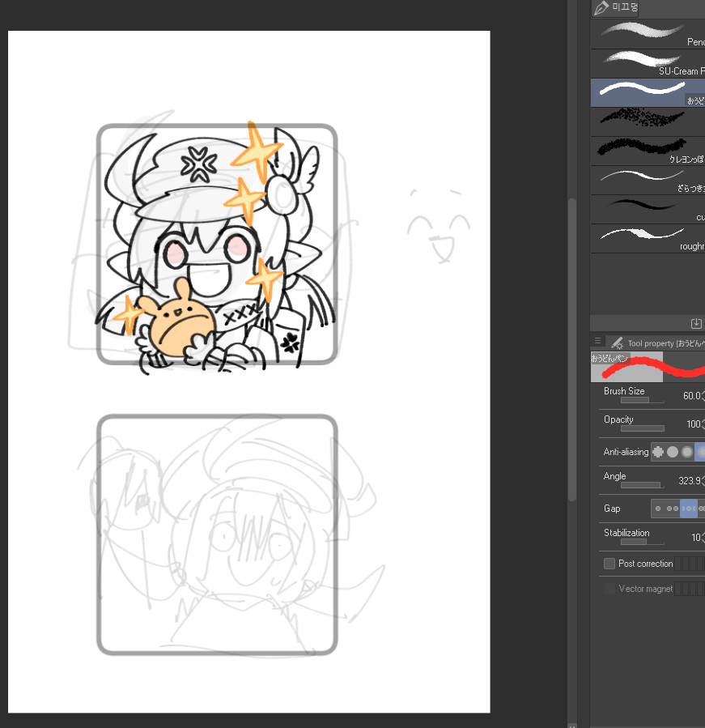Viewport: 705px width, 728px height.
Task: Click the import sub tool download icon
Action: pos(696,323)
